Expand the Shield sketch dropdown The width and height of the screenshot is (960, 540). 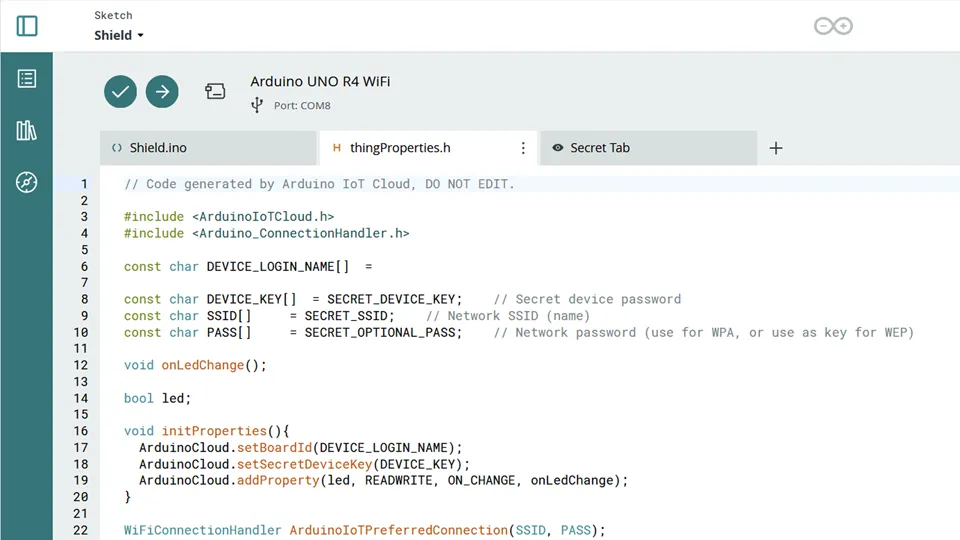[119, 36]
